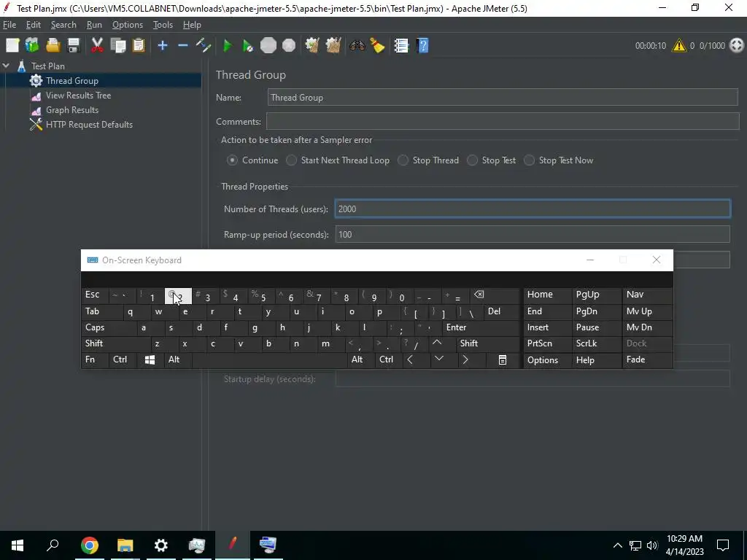Click the Nav key on On-Screen Keyboard
The image size is (747, 560).
[x=646, y=295]
